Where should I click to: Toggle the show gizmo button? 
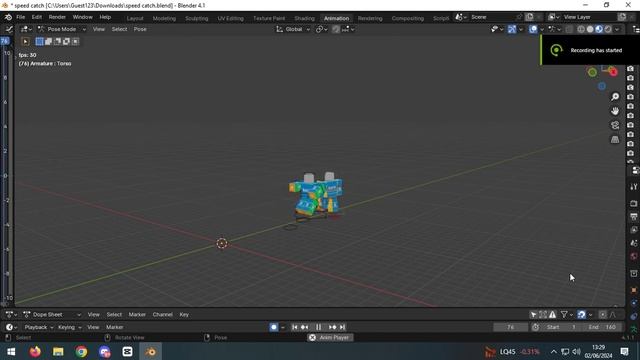[x=512, y=29]
